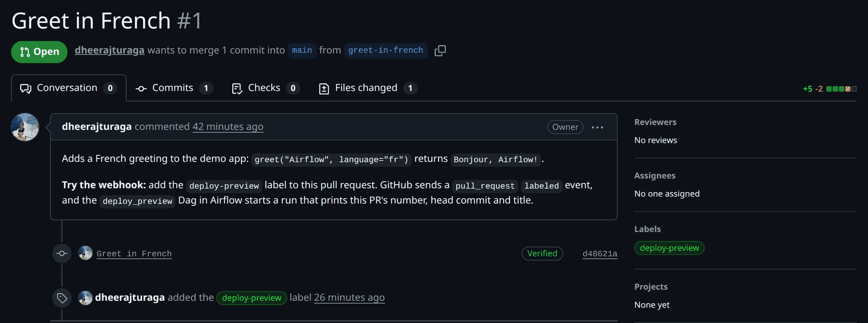Click the pull request title Greet in French

[91, 21]
